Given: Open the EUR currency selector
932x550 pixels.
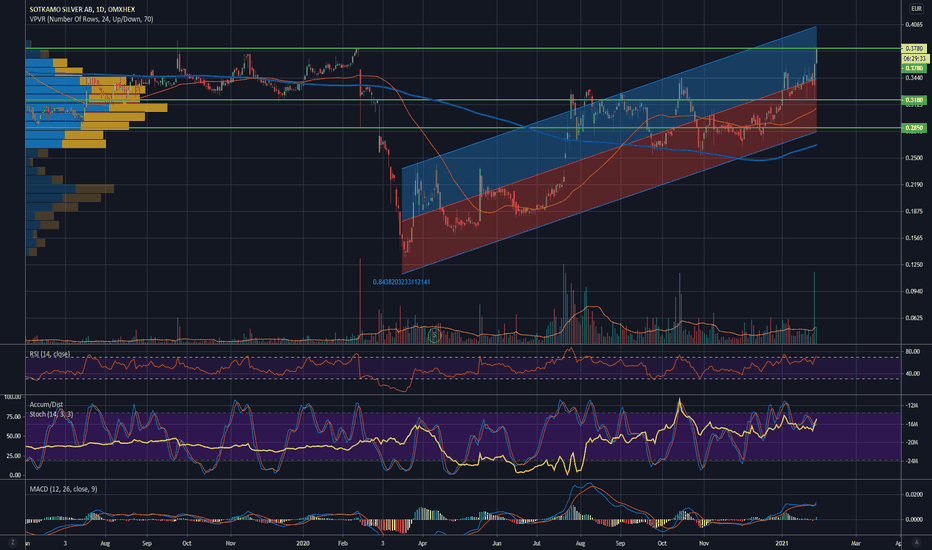Looking at the screenshot, I should click(x=916, y=8).
